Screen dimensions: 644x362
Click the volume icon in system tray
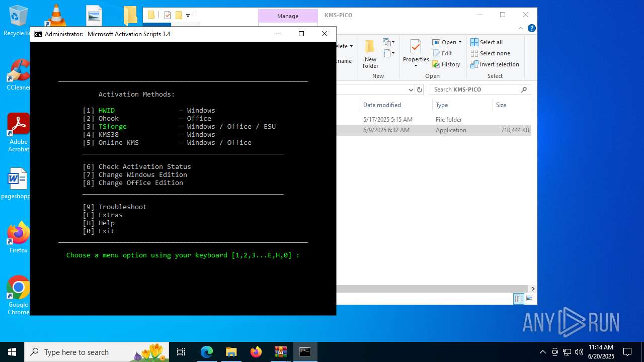pyautogui.click(x=579, y=352)
